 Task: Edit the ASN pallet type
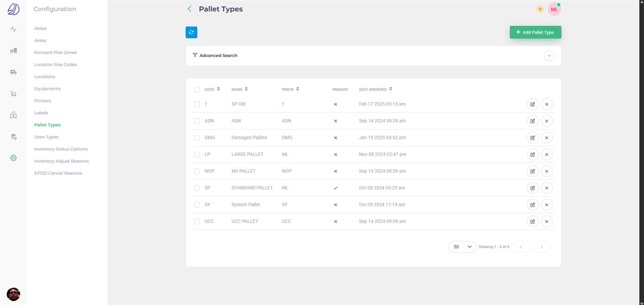pyautogui.click(x=533, y=121)
